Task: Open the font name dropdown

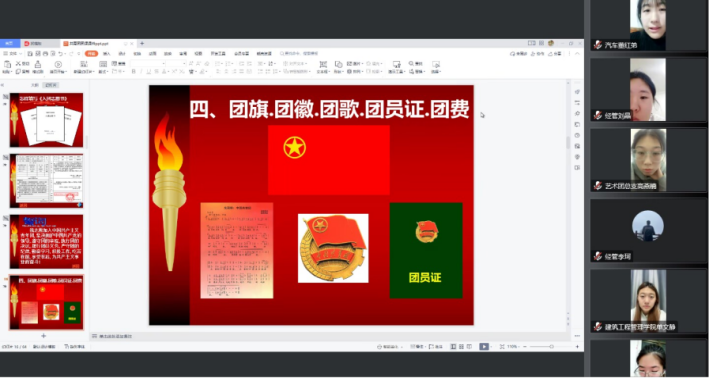Action: [163, 63]
